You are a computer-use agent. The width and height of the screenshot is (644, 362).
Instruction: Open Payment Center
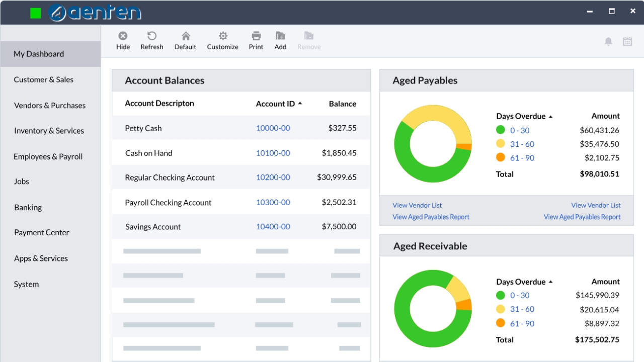(x=42, y=232)
